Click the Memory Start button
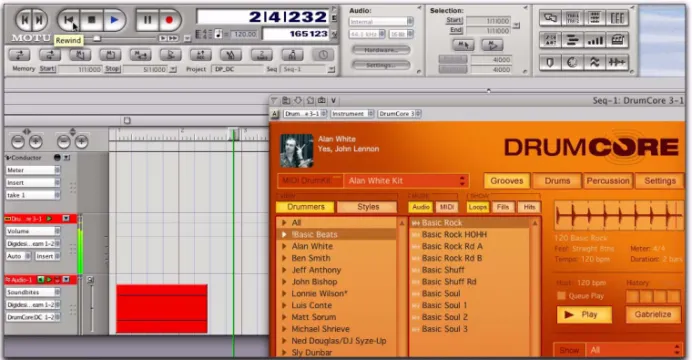The height and width of the screenshot is (360, 692). 47,69
